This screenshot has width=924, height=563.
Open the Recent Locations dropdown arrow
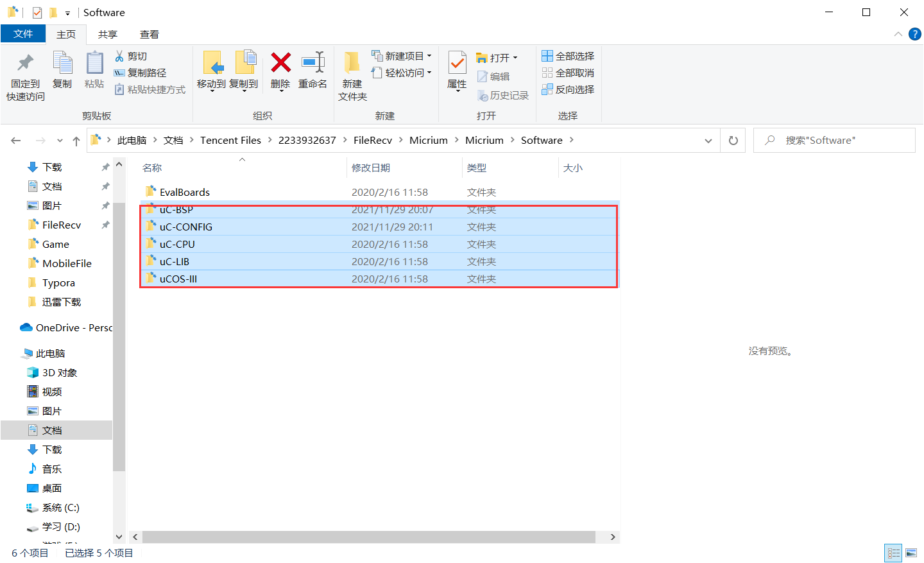(60, 141)
